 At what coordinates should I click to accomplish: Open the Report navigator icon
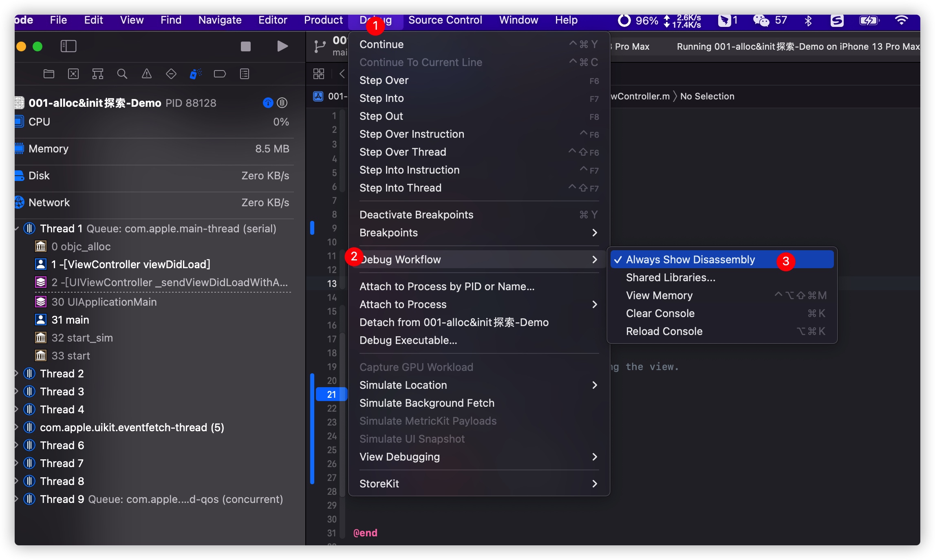(245, 74)
